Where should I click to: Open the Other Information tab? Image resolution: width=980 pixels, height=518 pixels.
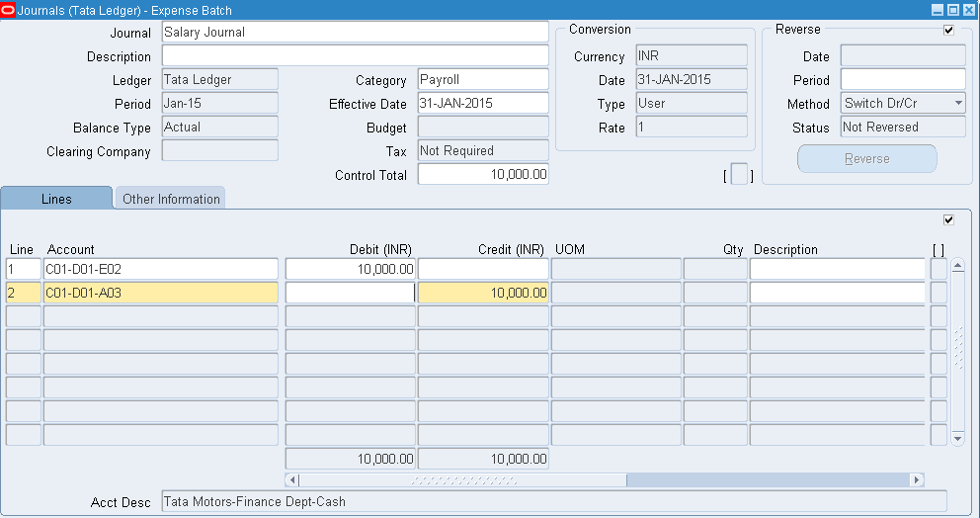[x=171, y=199]
